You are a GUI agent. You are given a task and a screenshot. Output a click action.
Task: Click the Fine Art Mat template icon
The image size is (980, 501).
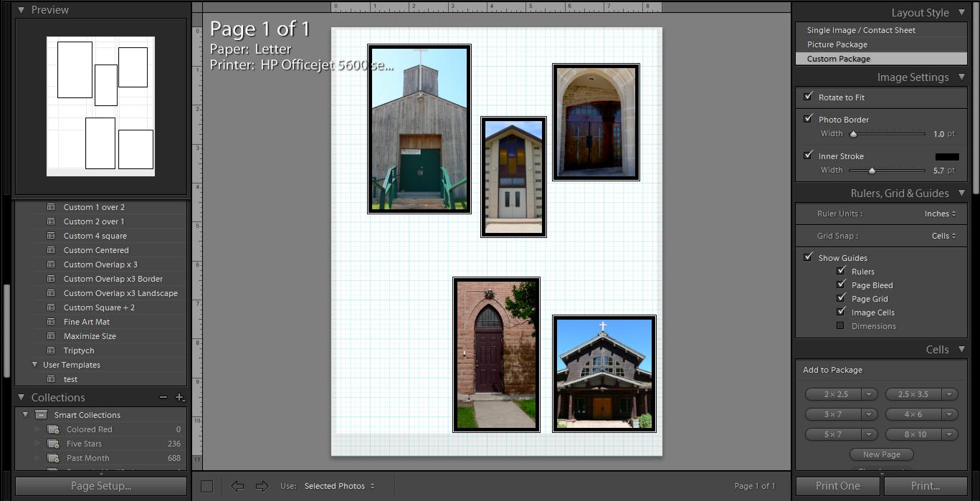(51, 322)
